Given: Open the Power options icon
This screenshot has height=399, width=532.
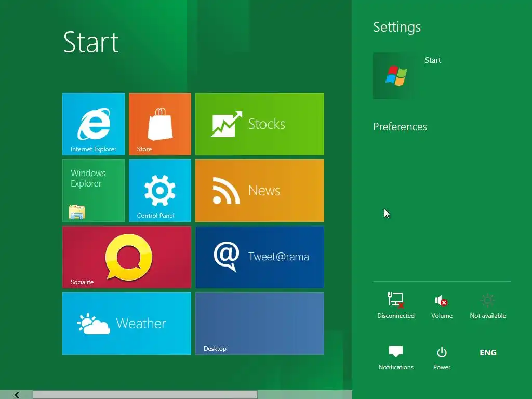Looking at the screenshot, I should 442,357.
